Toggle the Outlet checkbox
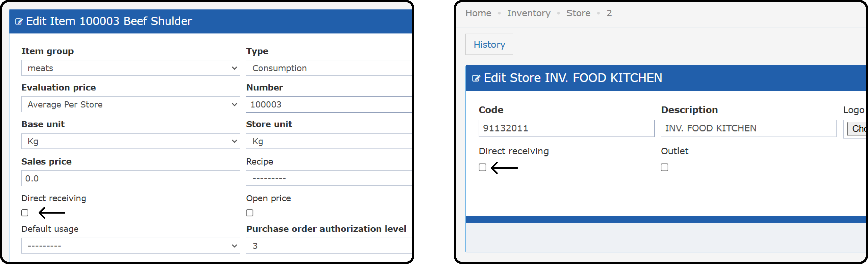 click(665, 167)
